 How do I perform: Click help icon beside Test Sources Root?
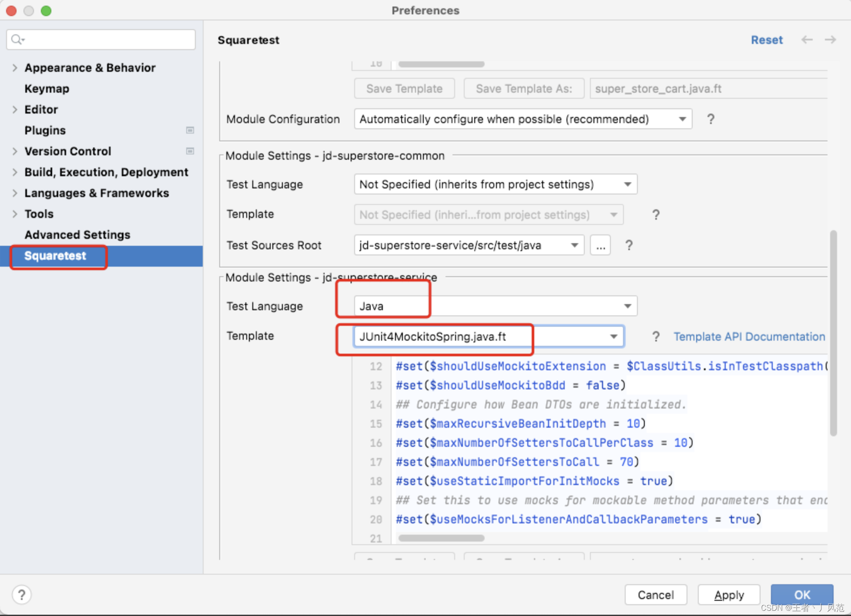pos(629,245)
